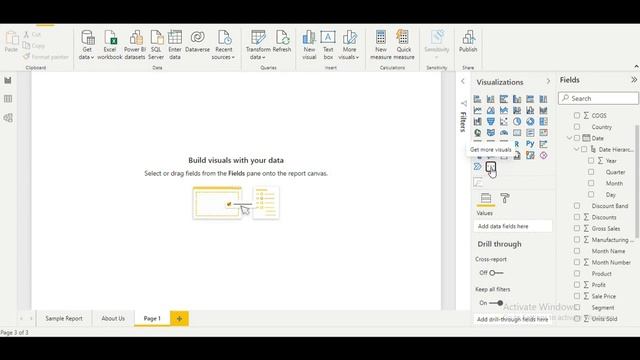Collapse the Fields pane
Image resolution: width=640 pixels, height=360 pixels.
coord(633,80)
